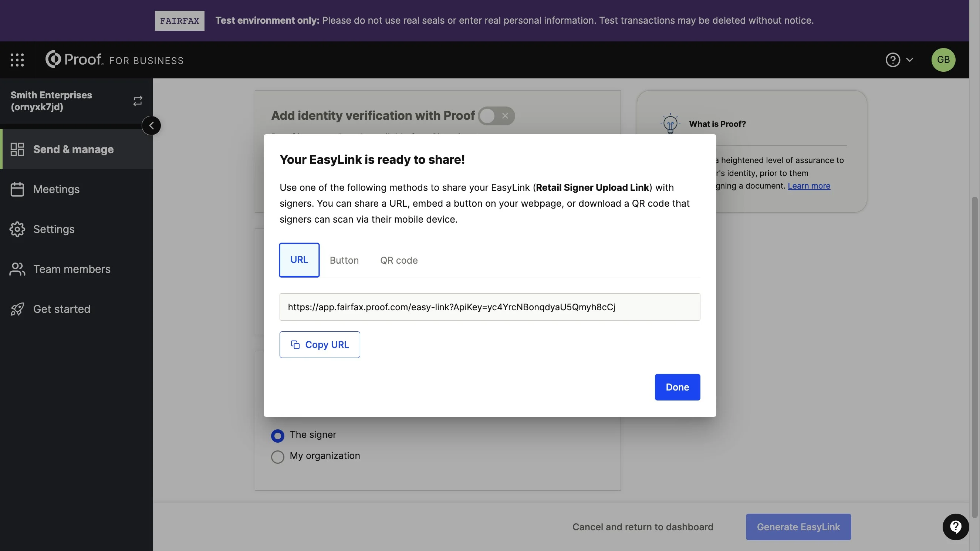This screenshot has height=551, width=980.
Task: Click the "What is Proof?" heading
Action: (717, 124)
